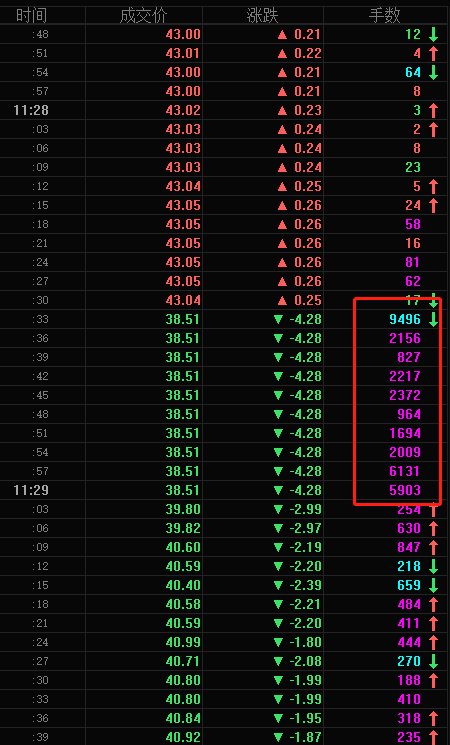Click the 成交价 column header
Screen dimensions: 450x745
tap(144, 16)
